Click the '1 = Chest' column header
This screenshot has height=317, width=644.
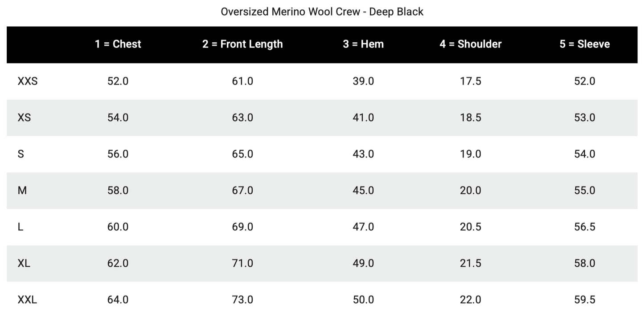(x=118, y=44)
